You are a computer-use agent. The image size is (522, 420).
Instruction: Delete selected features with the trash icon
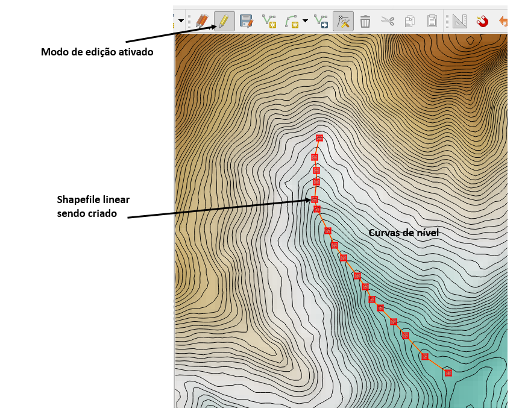tap(365, 22)
